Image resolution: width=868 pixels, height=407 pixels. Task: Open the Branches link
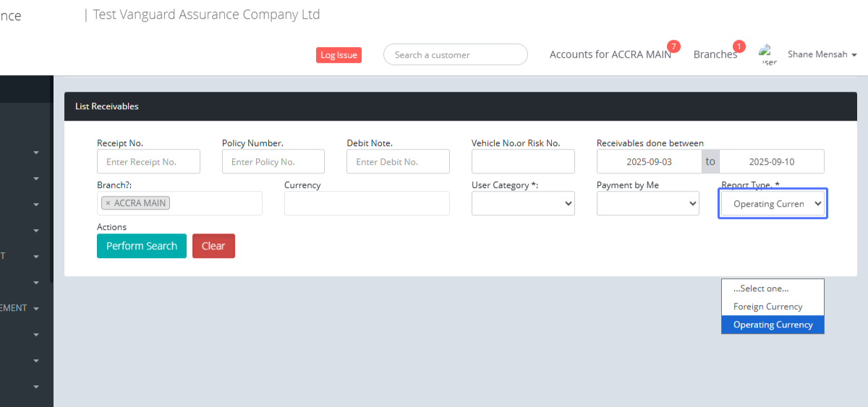click(x=715, y=54)
